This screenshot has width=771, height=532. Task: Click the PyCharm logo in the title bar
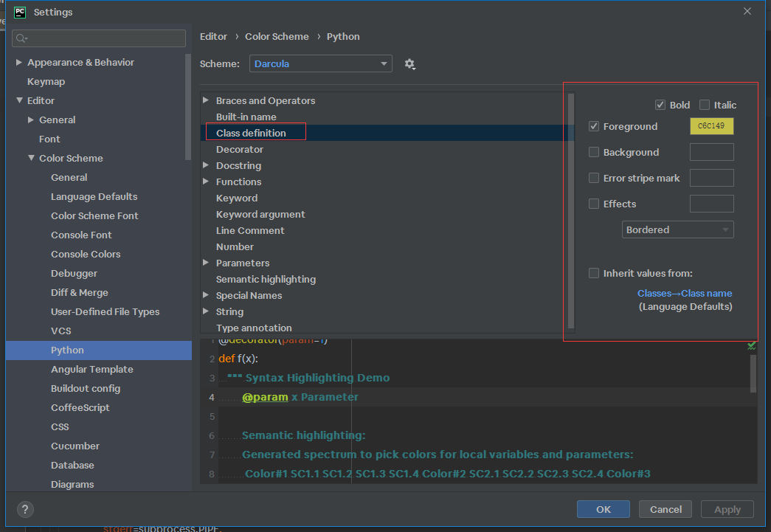pyautogui.click(x=20, y=12)
